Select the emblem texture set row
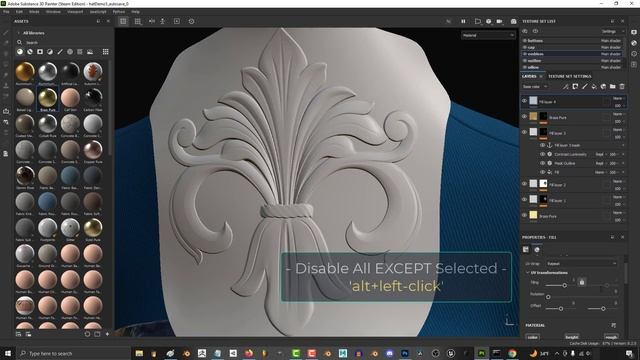 pos(573,54)
